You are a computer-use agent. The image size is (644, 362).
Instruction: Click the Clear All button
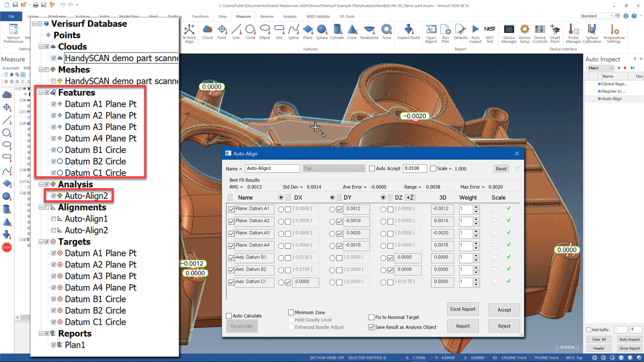[x=599, y=339]
